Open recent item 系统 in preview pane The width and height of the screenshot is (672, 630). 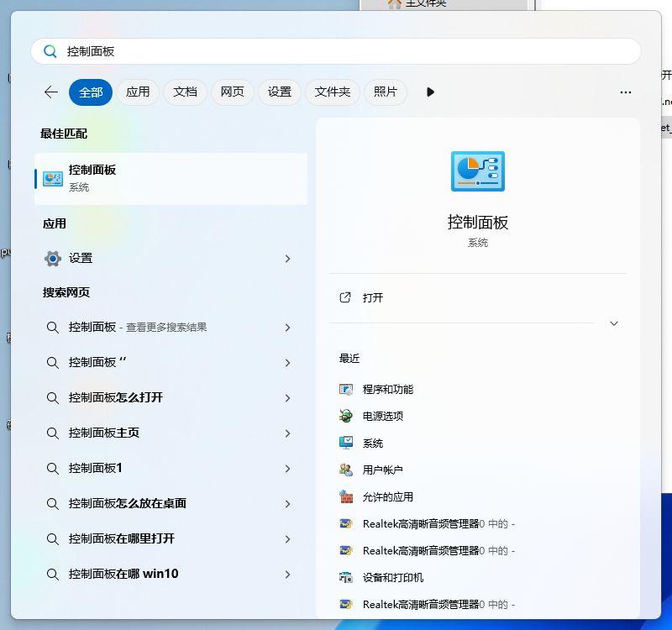[373, 443]
